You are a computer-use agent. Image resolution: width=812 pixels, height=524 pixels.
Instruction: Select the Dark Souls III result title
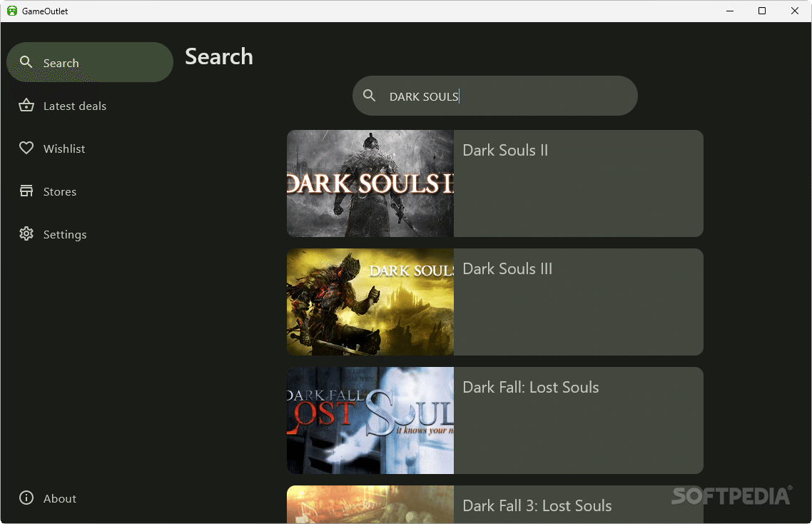(507, 268)
